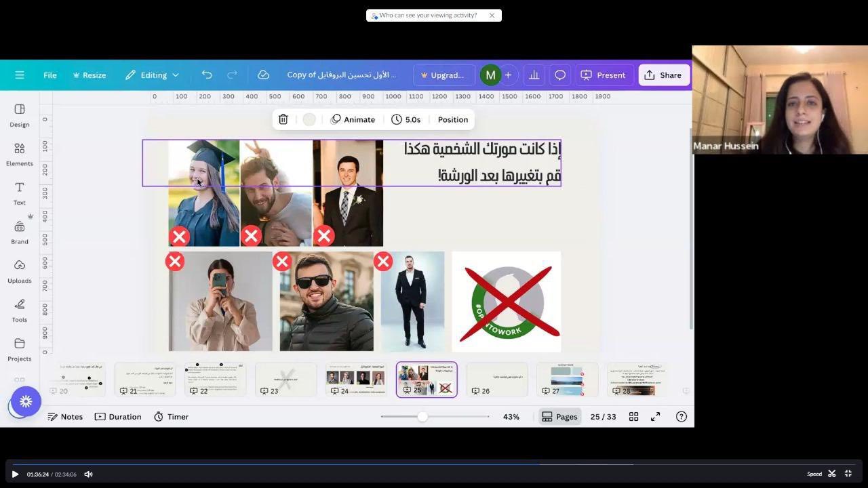The image size is (868, 488).
Task: Click the cloud save status icon
Action: tap(263, 75)
